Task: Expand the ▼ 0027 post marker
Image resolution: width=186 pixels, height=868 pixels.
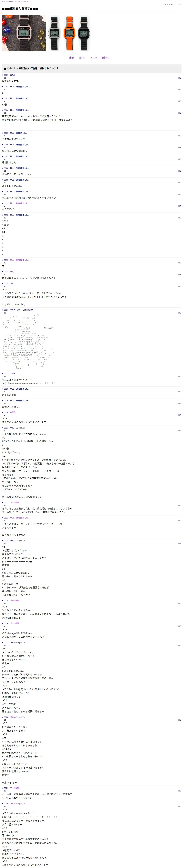Action: pyautogui.click(x=5, y=643)
